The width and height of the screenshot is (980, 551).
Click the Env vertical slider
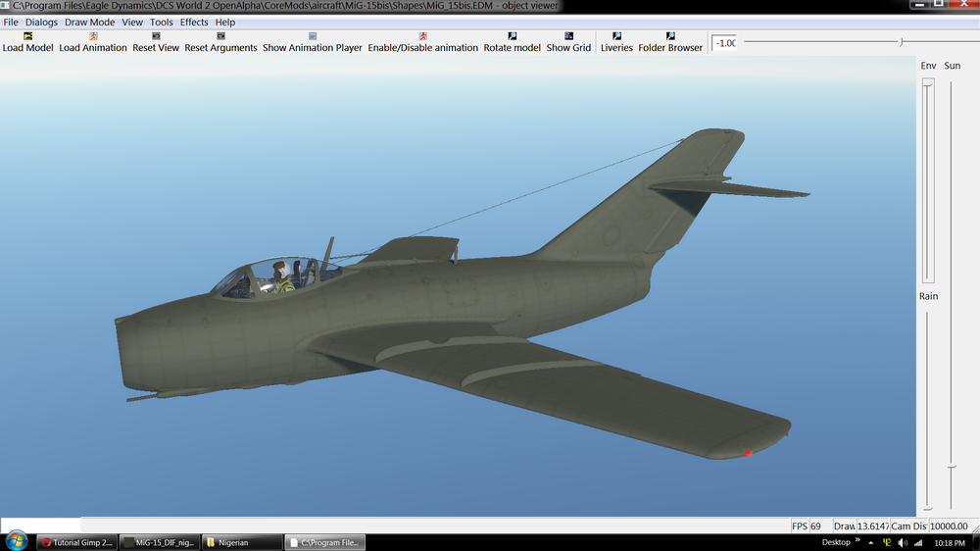click(928, 83)
